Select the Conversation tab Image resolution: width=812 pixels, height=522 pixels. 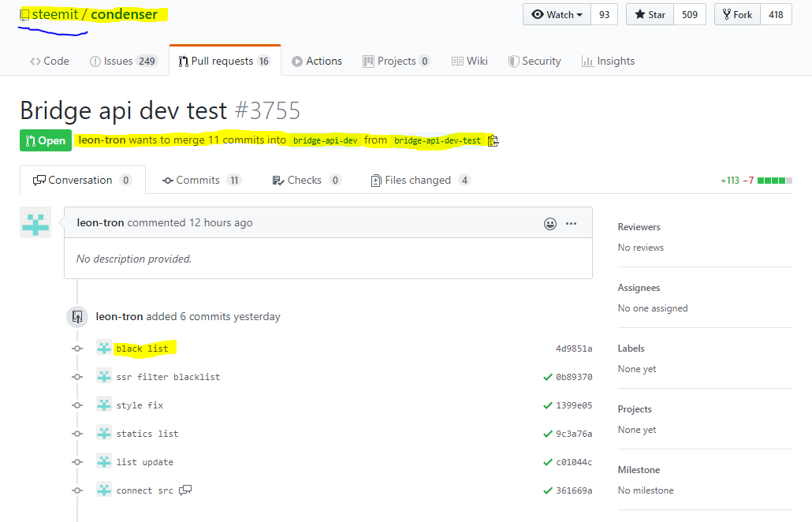82,180
